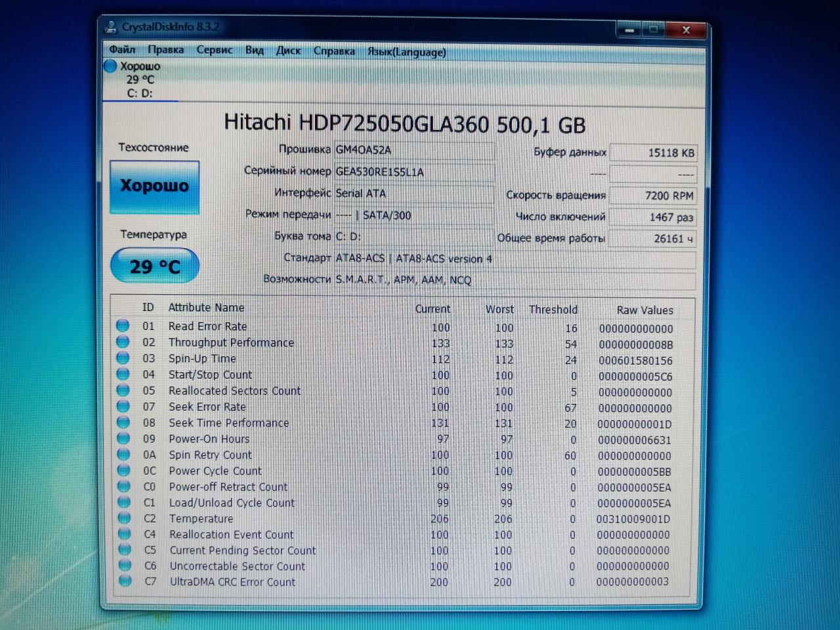Click the buffer size value 15118 KB
The height and width of the screenshot is (630, 840).
[x=654, y=152]
